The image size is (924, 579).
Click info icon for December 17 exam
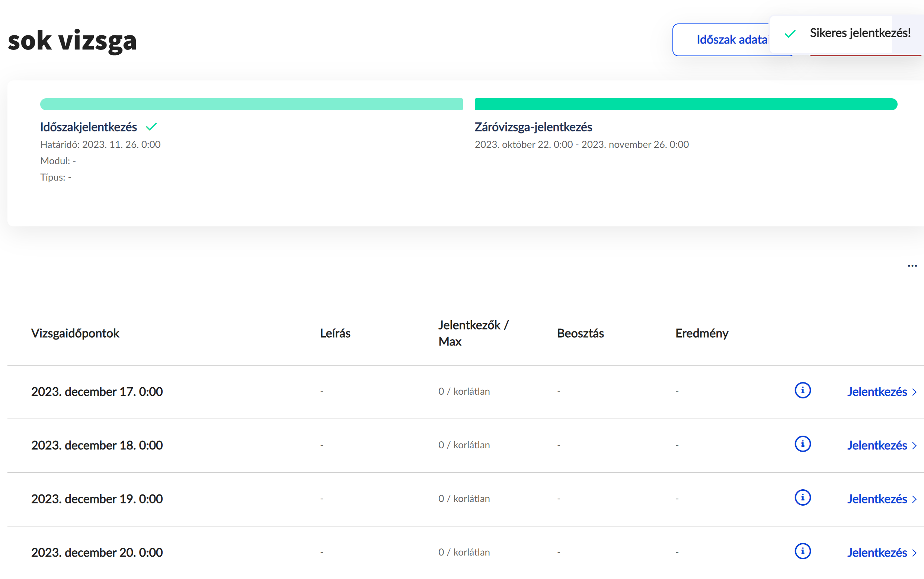pyautogui.click(x=802, y=391)
